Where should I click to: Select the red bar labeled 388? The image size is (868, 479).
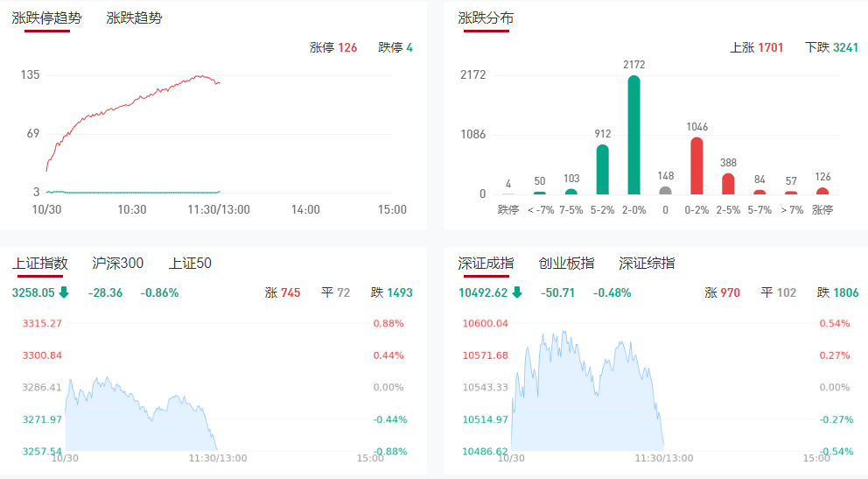click(x=728, y=183)
